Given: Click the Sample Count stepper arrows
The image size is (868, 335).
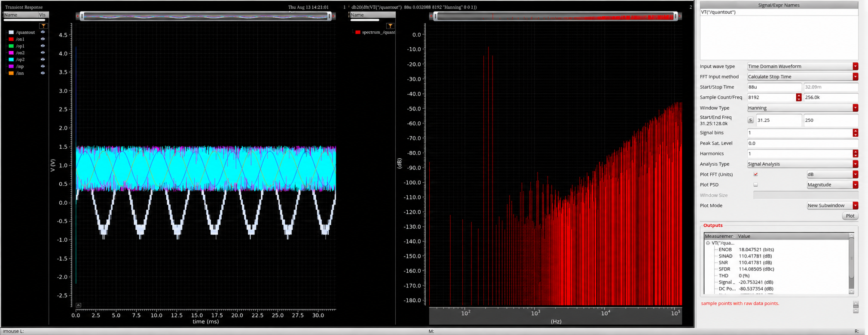Looking at the screenshot, I should tap(799, 98).
